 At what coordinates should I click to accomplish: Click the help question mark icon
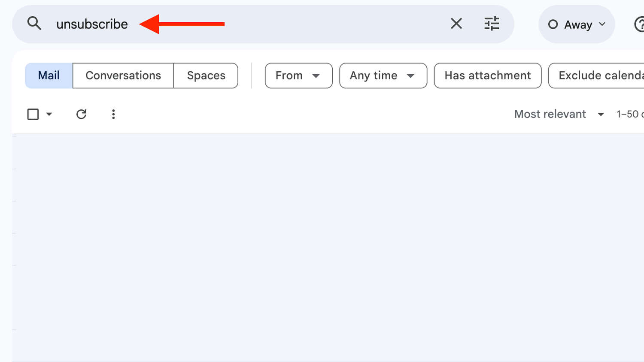[x=639, y=24]
